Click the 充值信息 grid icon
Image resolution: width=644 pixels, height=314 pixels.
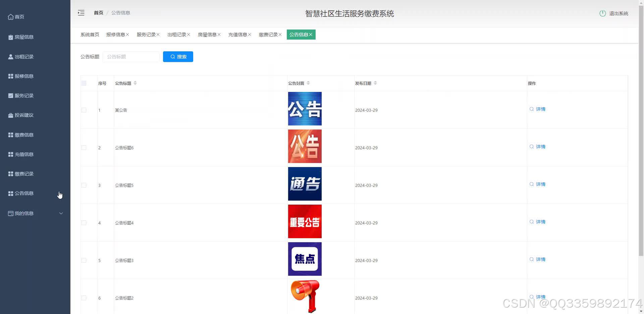coord(11,154)
